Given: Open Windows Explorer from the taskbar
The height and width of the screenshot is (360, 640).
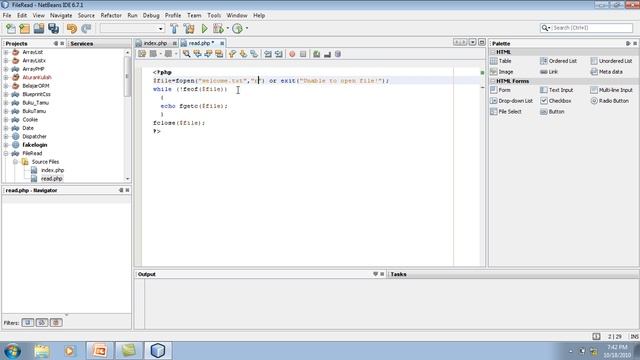Looking at the screenshot, I should (41, 351).
